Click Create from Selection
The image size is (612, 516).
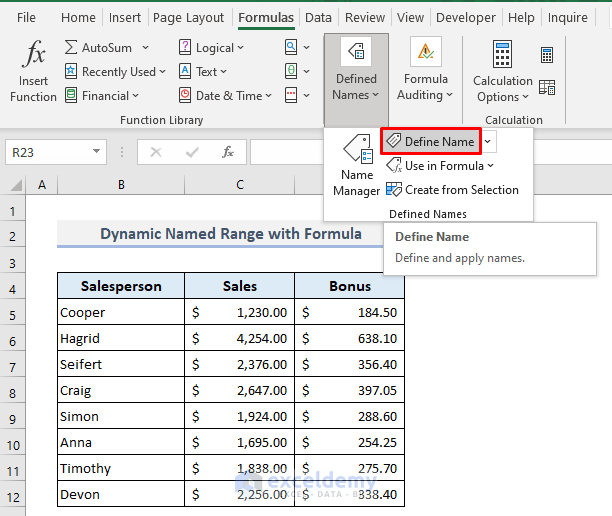pyautogui.click(x=452, y=190)
